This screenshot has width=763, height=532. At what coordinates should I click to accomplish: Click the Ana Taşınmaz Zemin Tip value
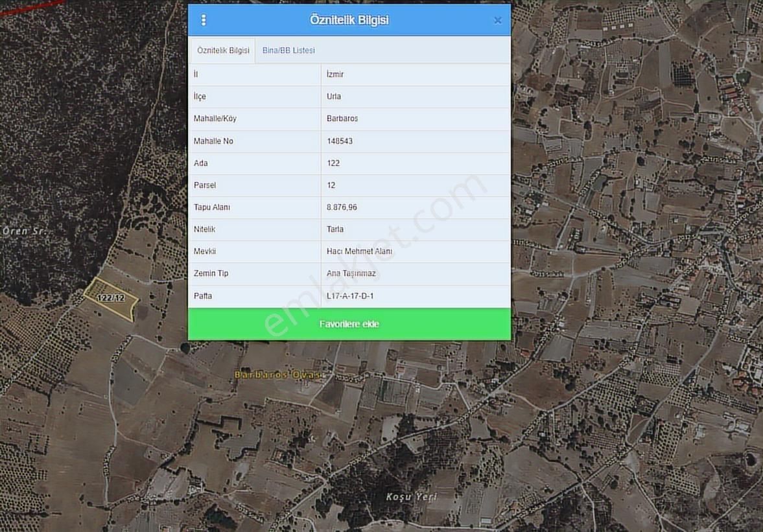pos(351,273)
